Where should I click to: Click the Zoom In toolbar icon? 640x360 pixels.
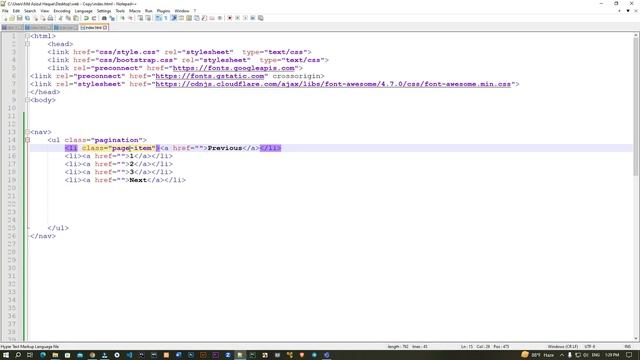(122, 18)
